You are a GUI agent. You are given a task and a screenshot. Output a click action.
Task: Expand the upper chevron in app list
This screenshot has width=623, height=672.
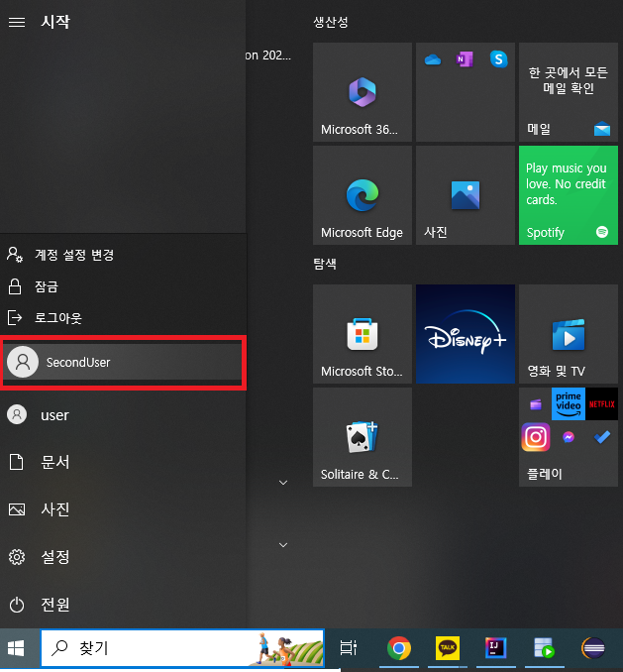click(283, 483)
